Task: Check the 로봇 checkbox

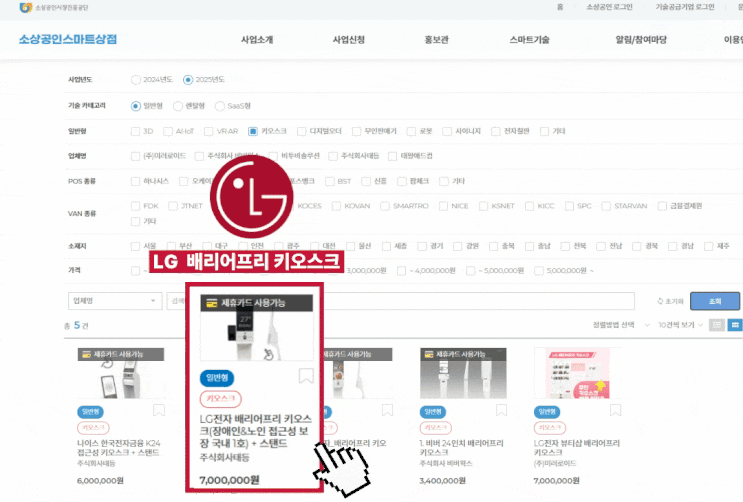Action: [411, 131]
